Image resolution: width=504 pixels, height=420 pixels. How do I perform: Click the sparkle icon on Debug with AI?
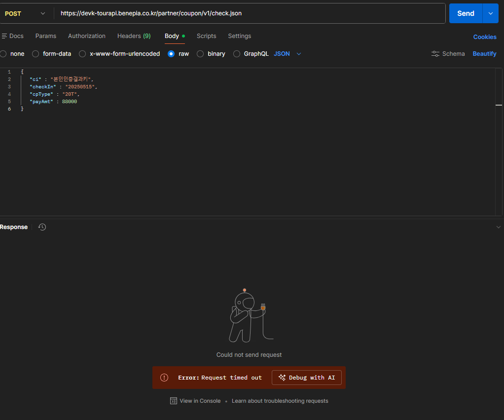click(x=282, y=378)
